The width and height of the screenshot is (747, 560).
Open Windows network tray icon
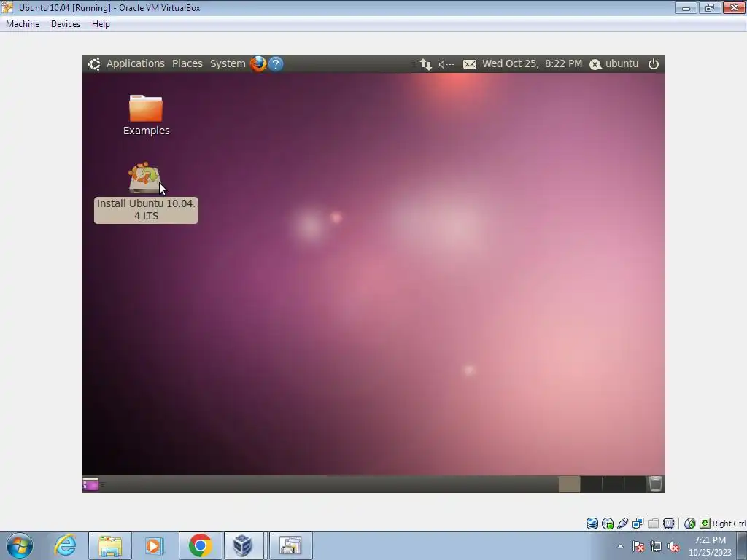656,547
